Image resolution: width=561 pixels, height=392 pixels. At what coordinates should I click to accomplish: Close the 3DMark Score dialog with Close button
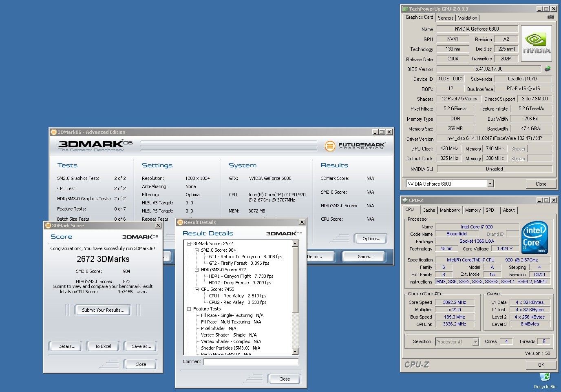pos(141,364)
